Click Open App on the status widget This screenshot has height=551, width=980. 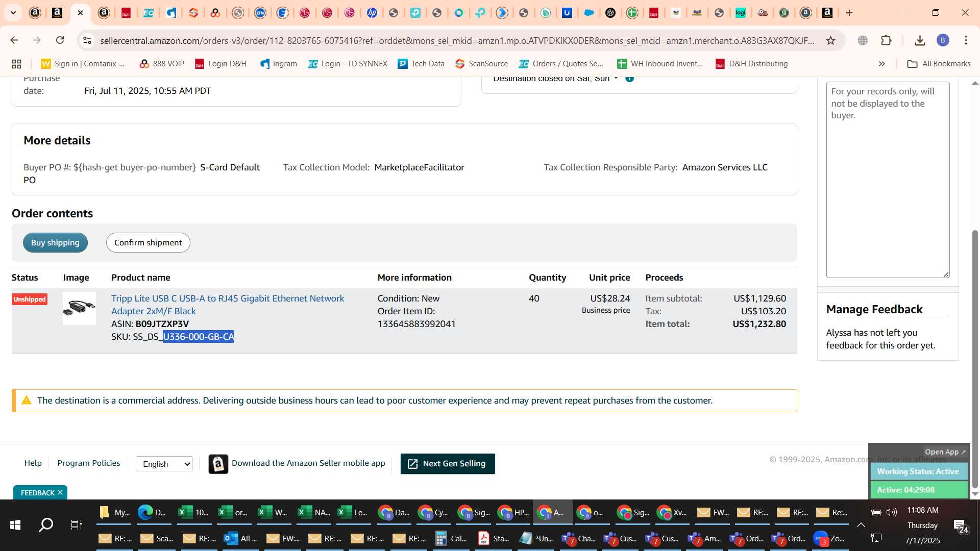pos(945,452)
